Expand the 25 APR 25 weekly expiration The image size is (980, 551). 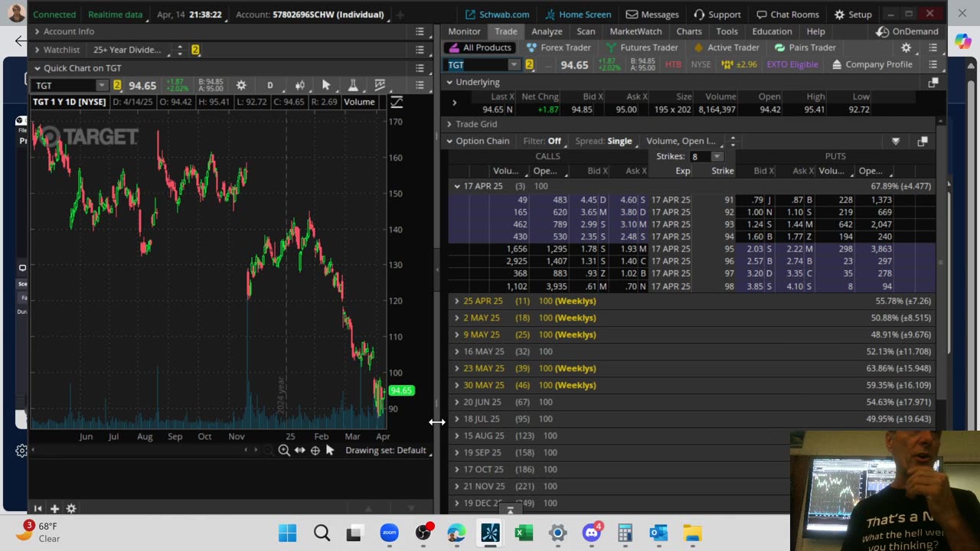click(457, 301)
